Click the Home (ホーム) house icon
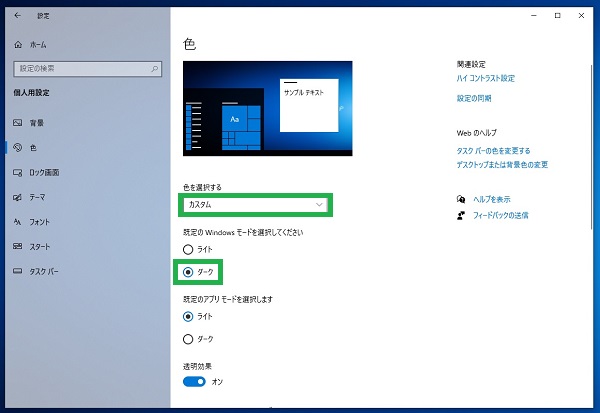The height and width of the screenshot is (413, 600). pos(18,45)
